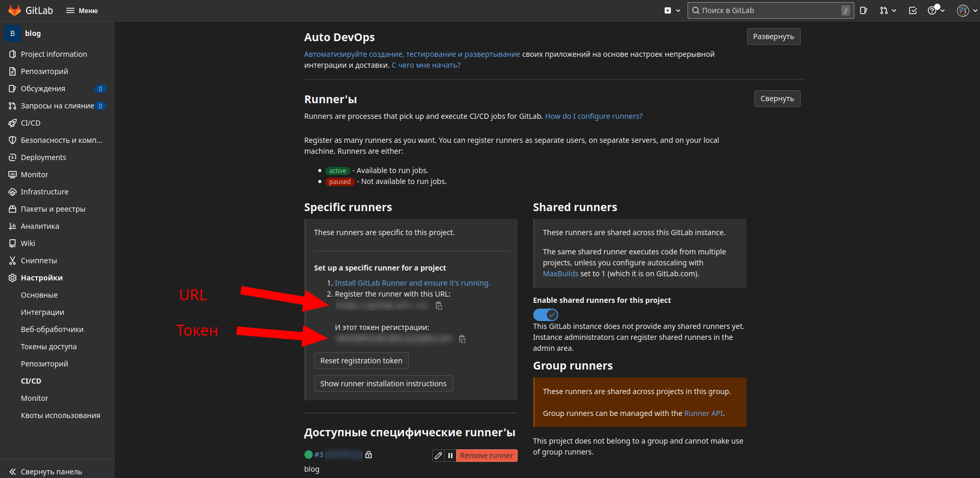Click Show runner installation instructions button
Screen dimensions: 980x478
tap(383, 384)
